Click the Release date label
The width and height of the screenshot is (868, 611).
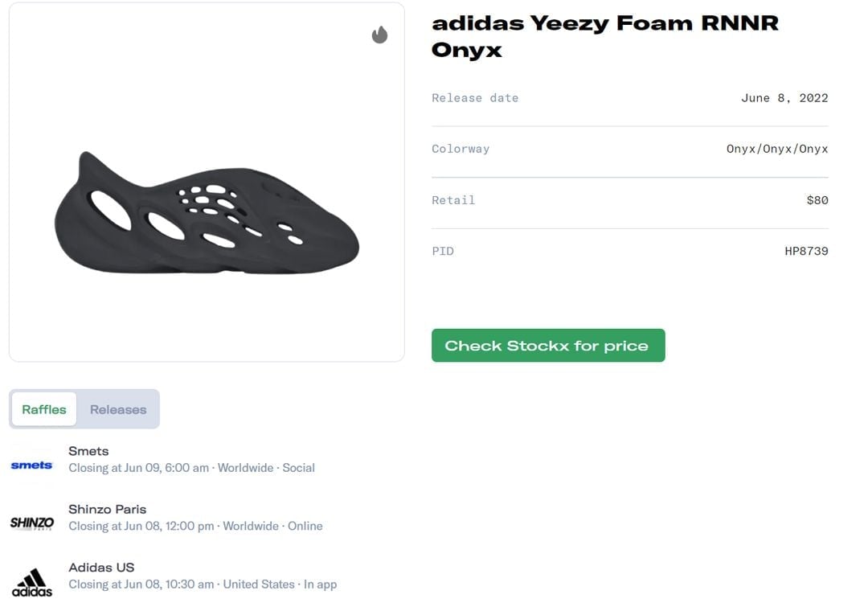(x=475, y=98)
